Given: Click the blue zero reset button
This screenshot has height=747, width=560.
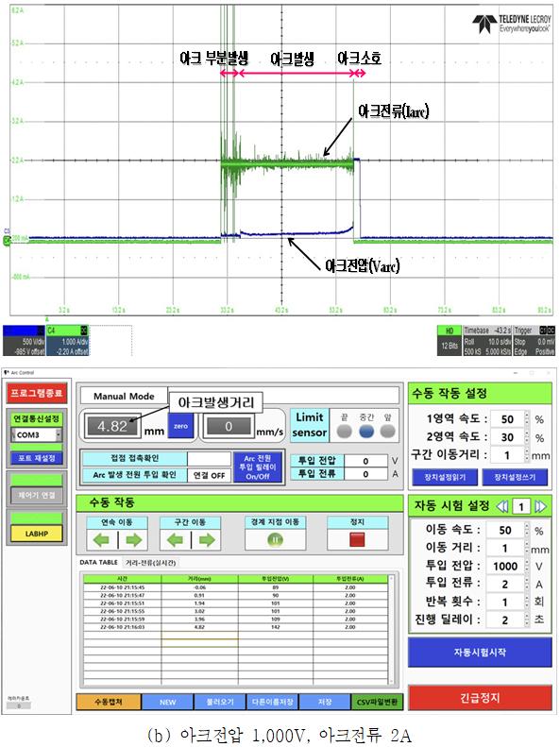Looking at the screenshot, I should tap(181, 425).
